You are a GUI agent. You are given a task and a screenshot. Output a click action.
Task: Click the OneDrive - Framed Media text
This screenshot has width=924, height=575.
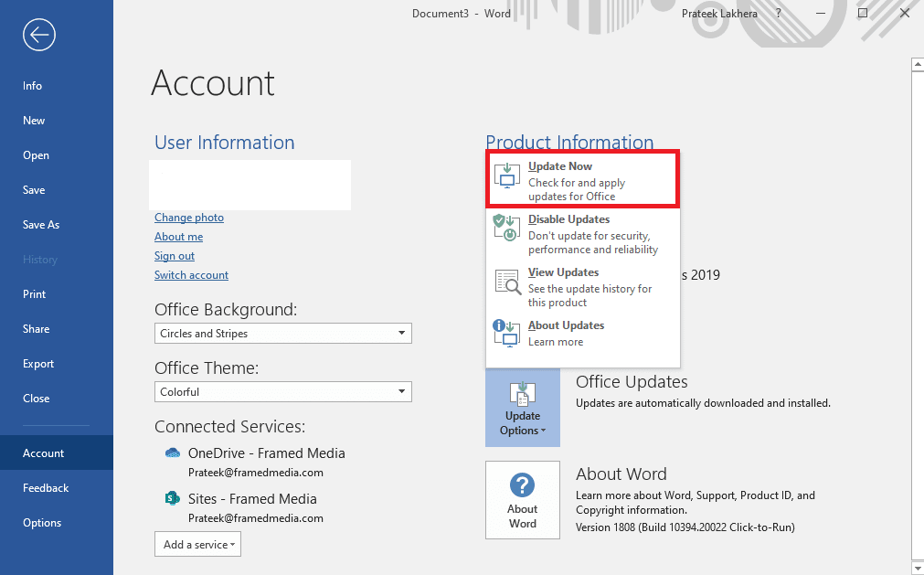click(x=266, y=453)
